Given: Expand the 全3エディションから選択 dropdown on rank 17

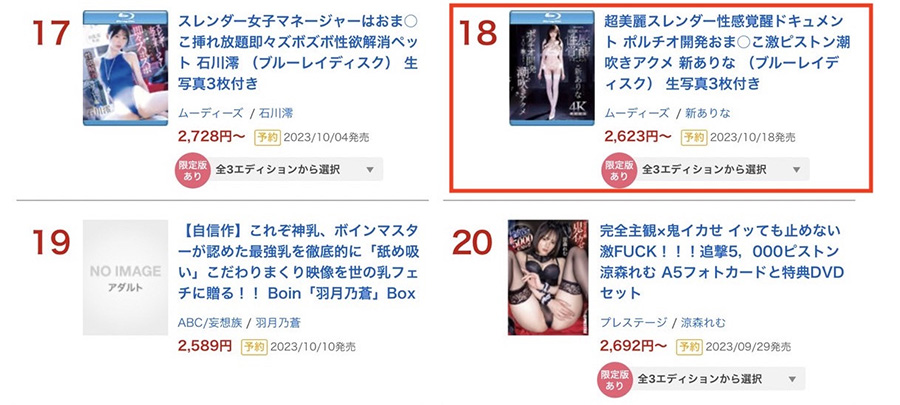Looking at the screenshot, I should [296, 170].
